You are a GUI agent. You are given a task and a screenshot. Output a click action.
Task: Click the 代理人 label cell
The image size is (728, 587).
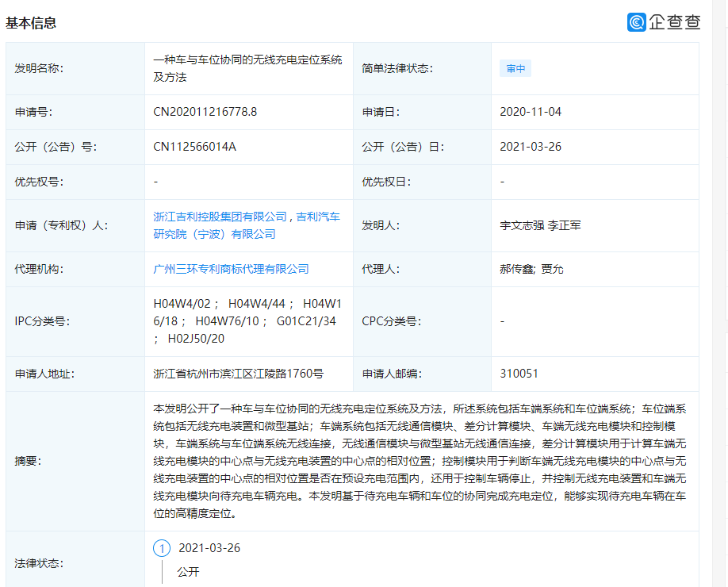pyautogui.click(x=422, y=270)
